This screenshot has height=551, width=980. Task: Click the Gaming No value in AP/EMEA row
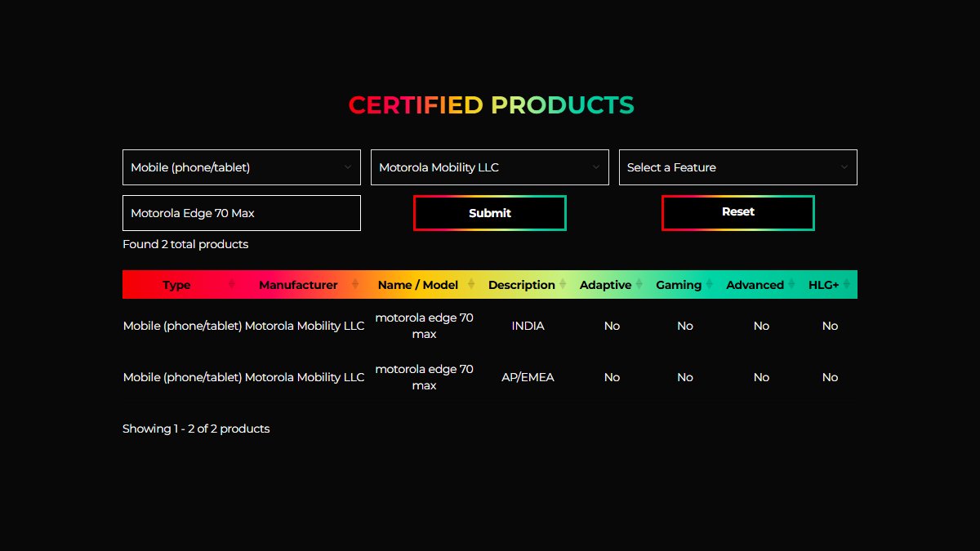coord(685,377)
